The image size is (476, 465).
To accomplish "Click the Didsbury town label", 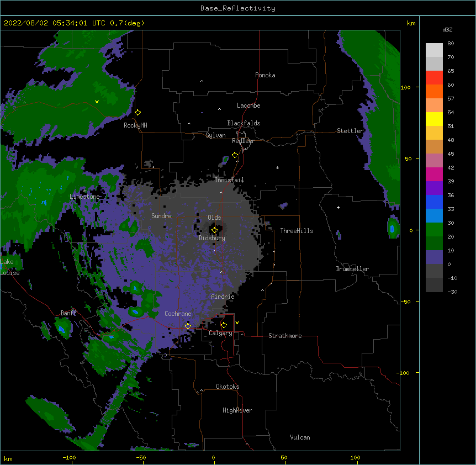I will 212,238.
